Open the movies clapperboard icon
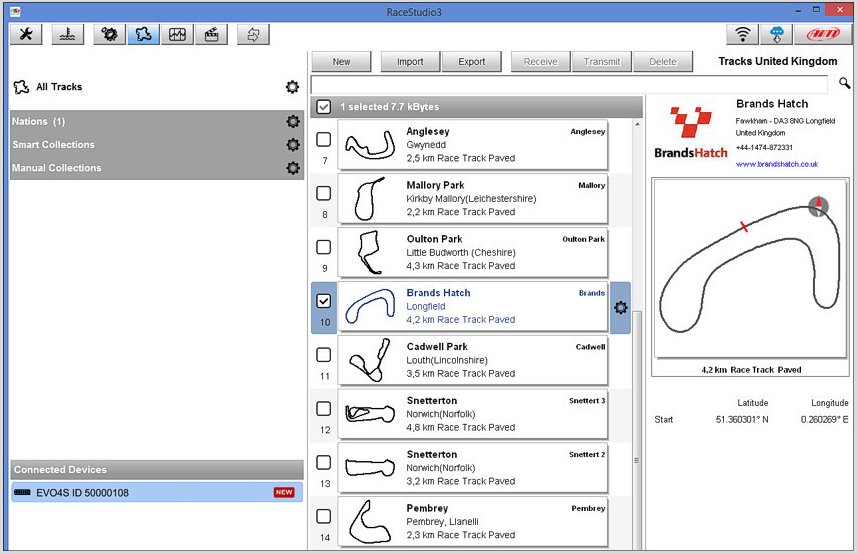The width and height of the screenshot is (858, 554). pos(210,34)
